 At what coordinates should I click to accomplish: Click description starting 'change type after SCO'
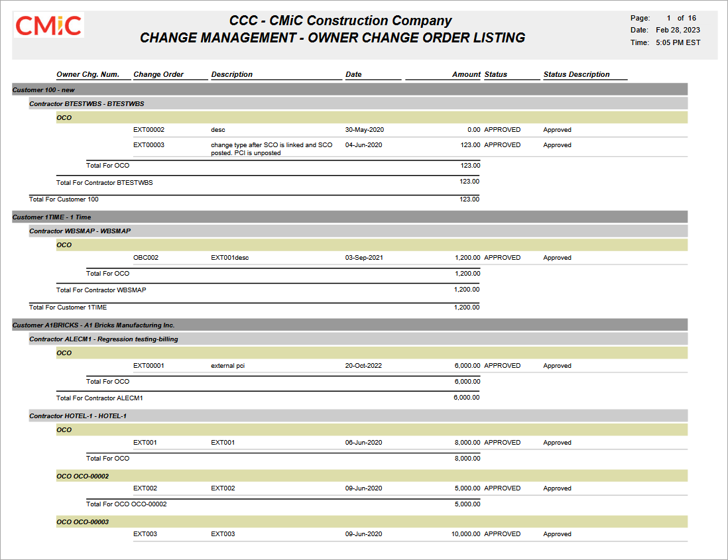point(272,149)
